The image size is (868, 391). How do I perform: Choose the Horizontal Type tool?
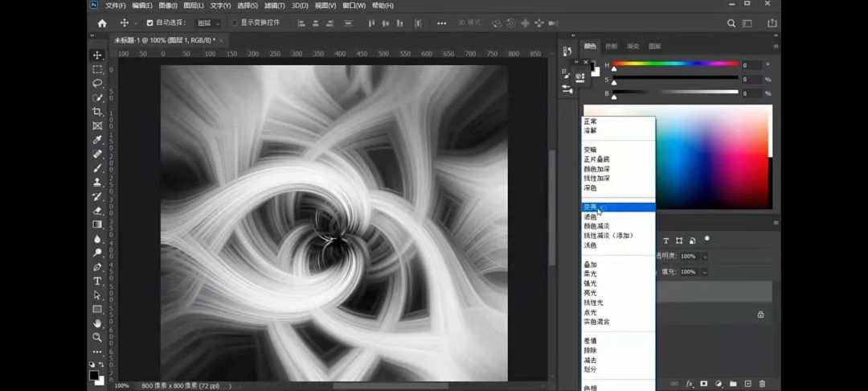[x=97, y=281]
